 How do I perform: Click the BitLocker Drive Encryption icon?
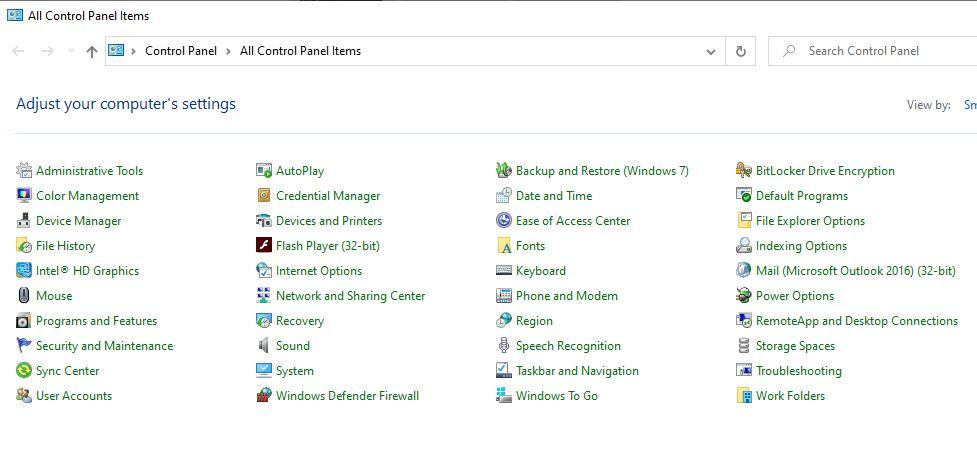click(x=744, y=171)
